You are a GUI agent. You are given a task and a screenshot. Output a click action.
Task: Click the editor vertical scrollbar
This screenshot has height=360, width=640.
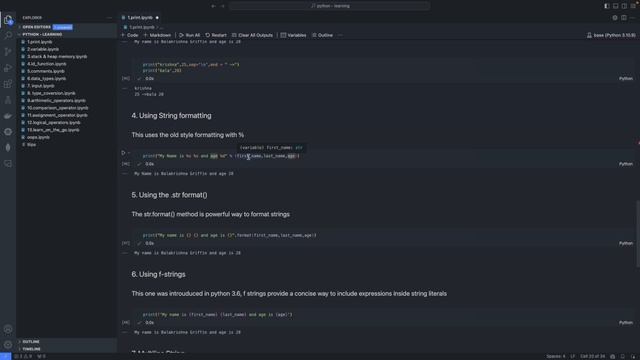[x=638, y=234]
